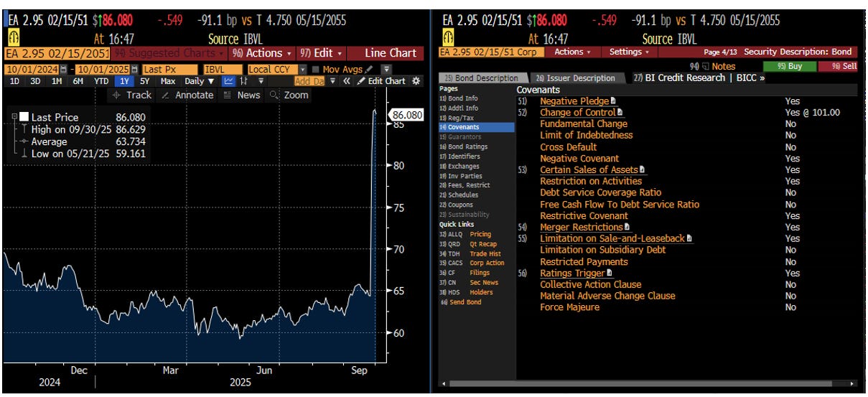The image size is (868, 397).
Task: Open Bond Info page in sidebar
Action: (x=459, y=98)
